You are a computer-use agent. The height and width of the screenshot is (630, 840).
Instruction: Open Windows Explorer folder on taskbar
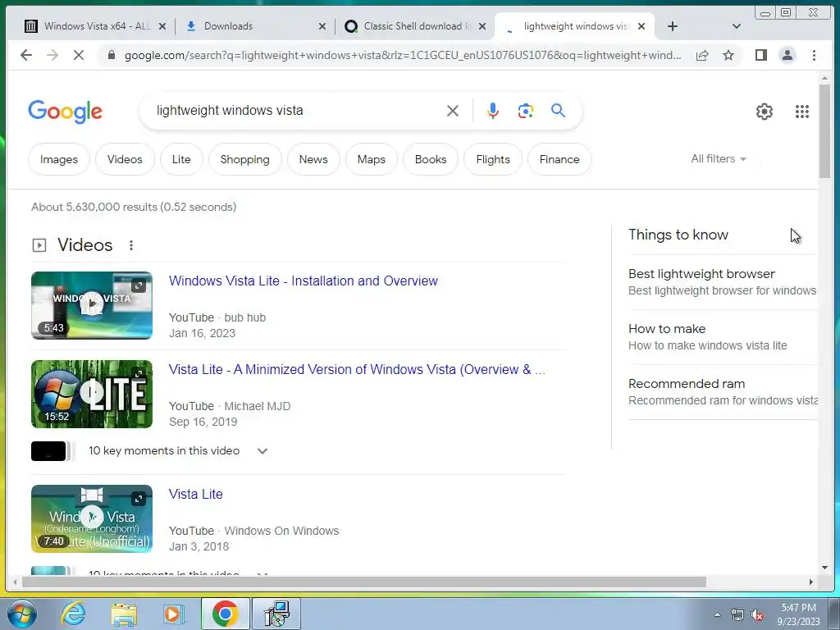124,614
